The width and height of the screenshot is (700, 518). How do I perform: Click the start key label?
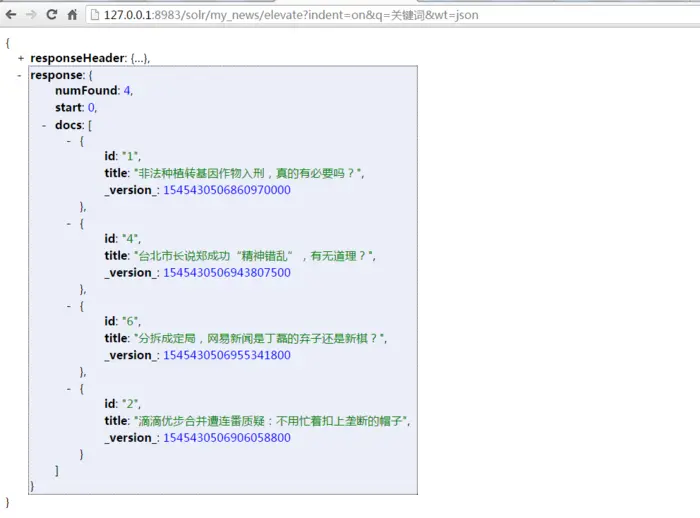click(68, 108)
